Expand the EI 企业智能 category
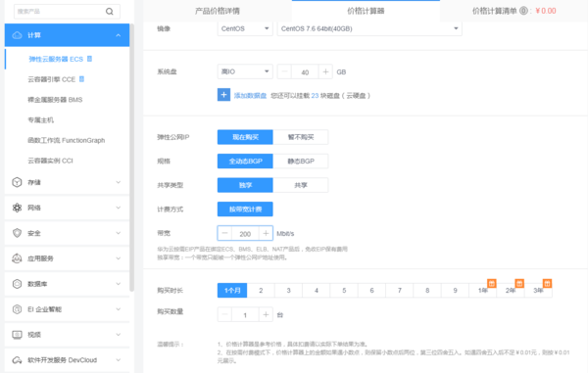The width and height of the screenshot is (588, 373). (x=119, y=309)
